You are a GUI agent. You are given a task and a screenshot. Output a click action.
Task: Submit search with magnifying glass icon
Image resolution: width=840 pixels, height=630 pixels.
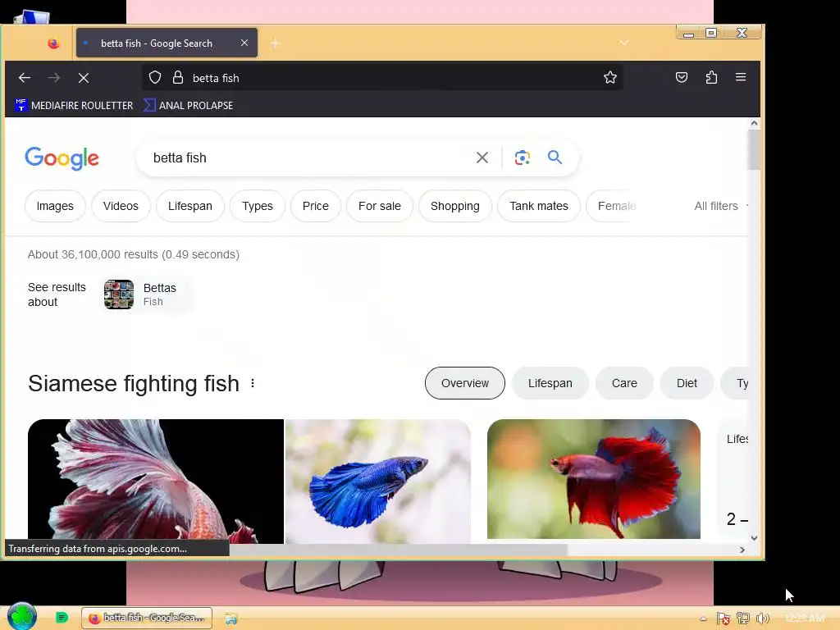(555, 157)
